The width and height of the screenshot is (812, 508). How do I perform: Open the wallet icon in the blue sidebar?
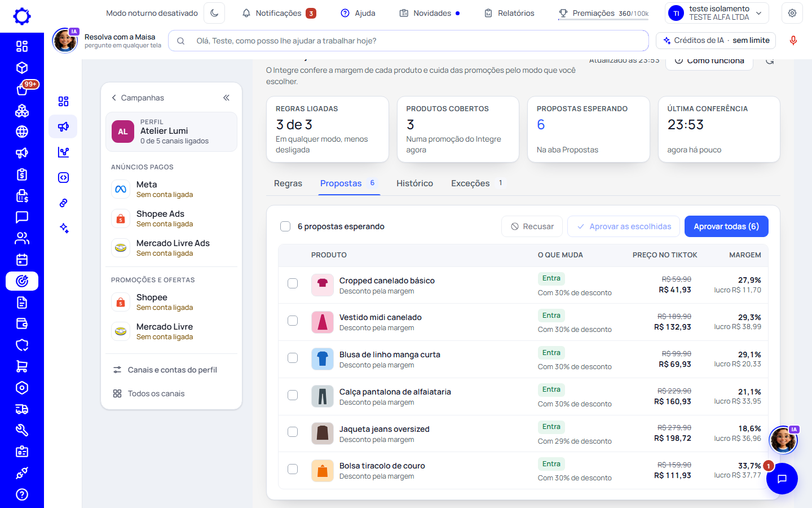tap(22, 323)
